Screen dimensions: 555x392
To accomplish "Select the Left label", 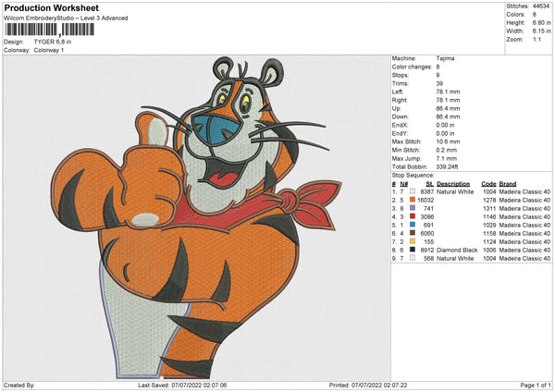I will pyautogui.click(x=397, y=92).
